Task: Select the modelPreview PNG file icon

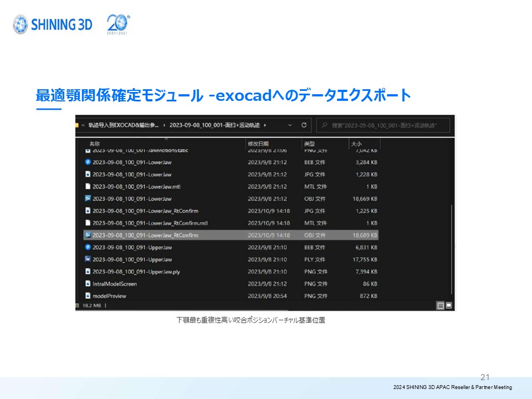Action: (x=88, y=296)
